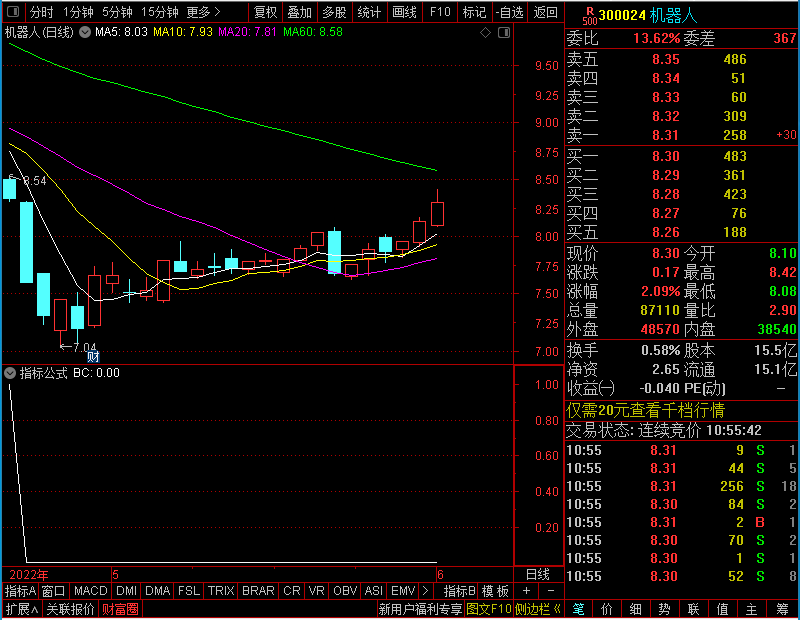This screenshot has height=620, width=800.
Task: Click the 卖一 price 8.31
Action: click(666, 135)
